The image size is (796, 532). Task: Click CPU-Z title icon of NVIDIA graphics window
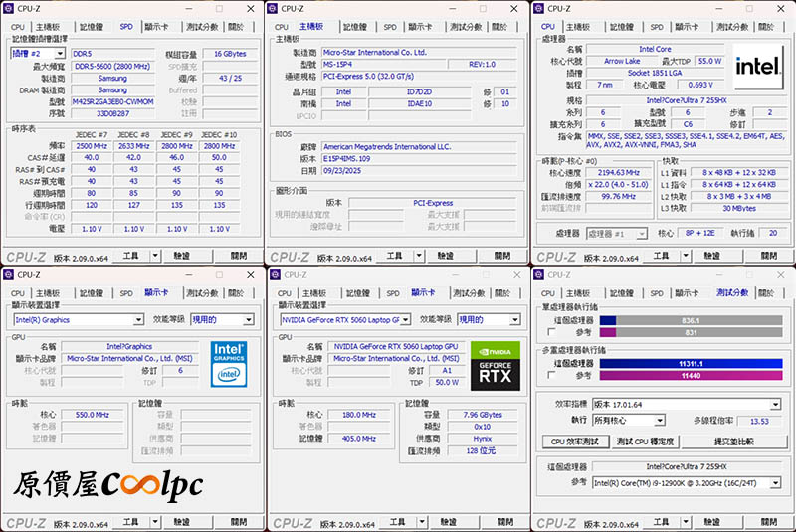point(275,275)
